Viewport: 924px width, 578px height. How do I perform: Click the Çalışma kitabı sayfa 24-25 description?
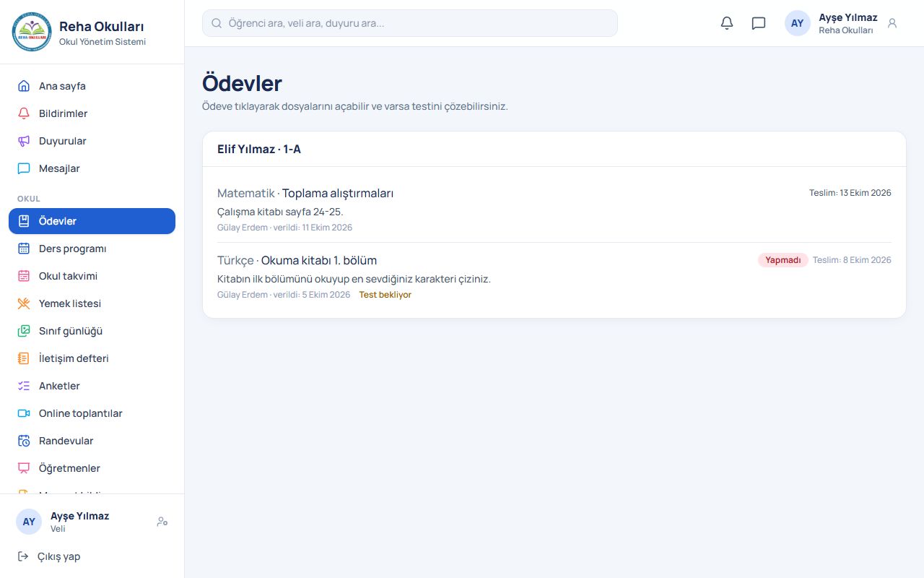tap(280, 212)
